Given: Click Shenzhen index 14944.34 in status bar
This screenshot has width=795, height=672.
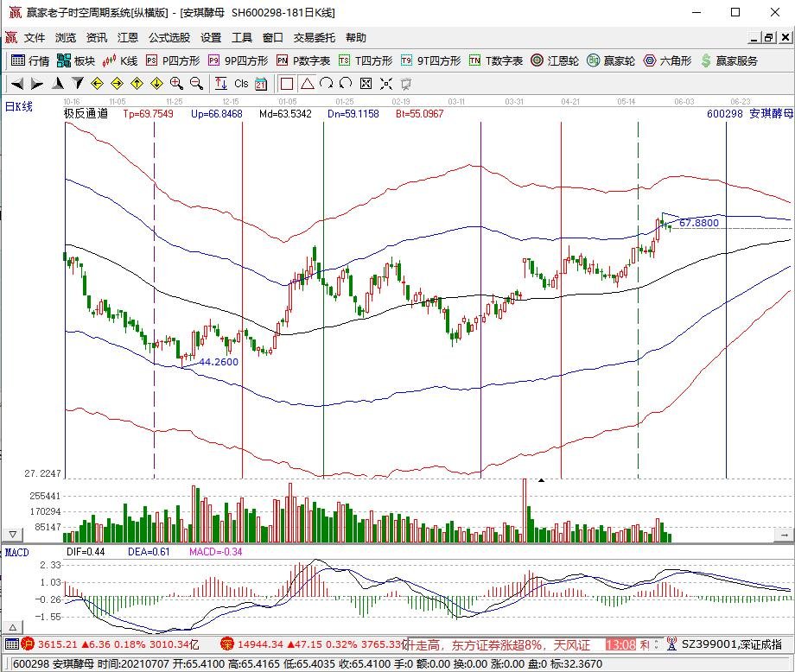Looking at the screenshot, I should coord(260,644).
